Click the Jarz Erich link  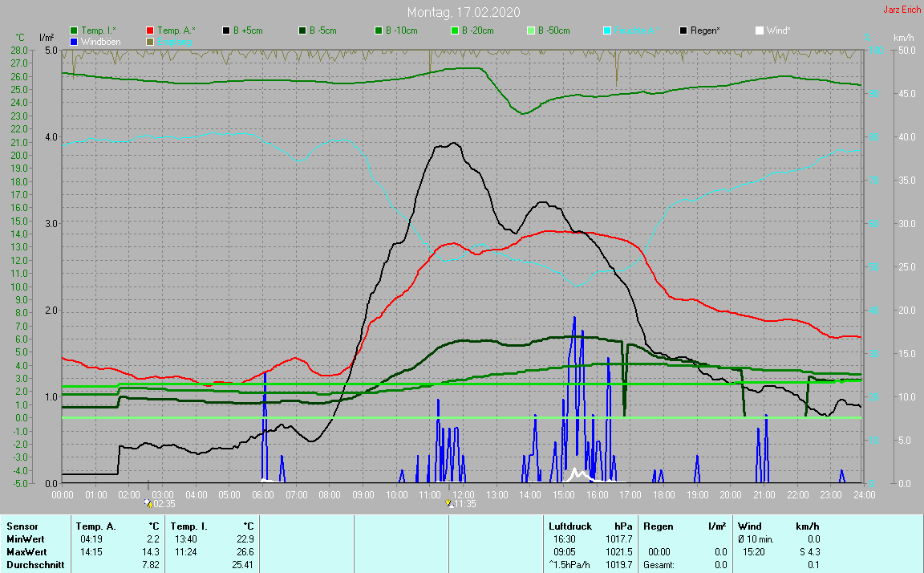pyautogui.click(x=902, y=10)
